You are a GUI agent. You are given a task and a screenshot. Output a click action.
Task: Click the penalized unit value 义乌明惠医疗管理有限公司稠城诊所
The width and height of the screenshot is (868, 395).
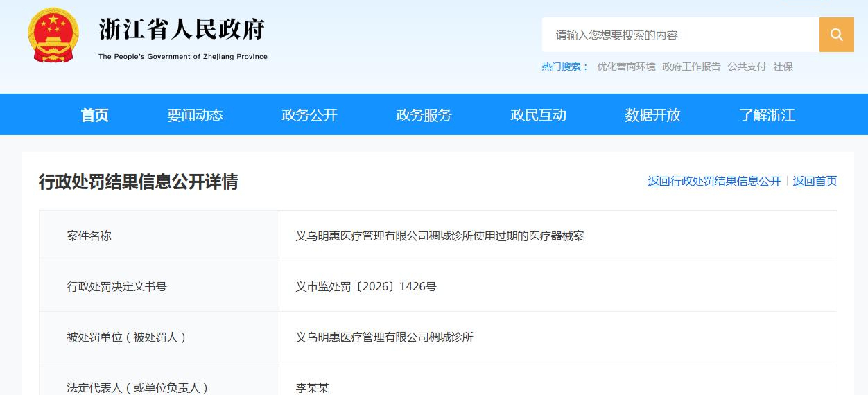(x=385, y=337)
